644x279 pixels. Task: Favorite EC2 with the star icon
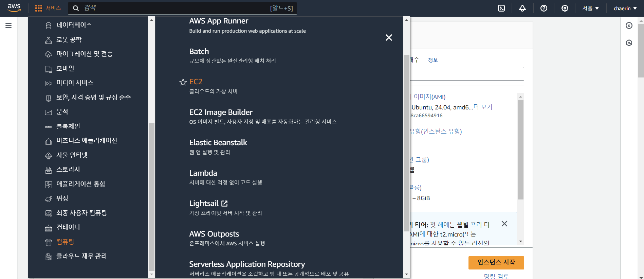point(183,82)
